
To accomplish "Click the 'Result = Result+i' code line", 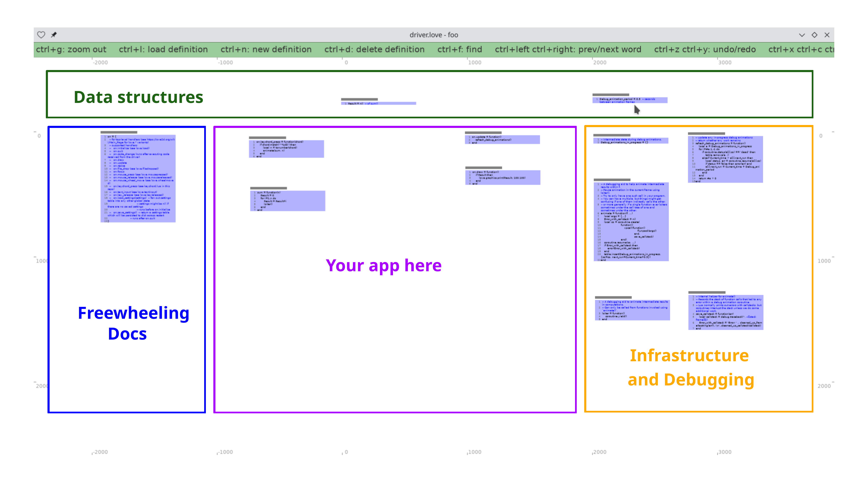I will point(275,201).
